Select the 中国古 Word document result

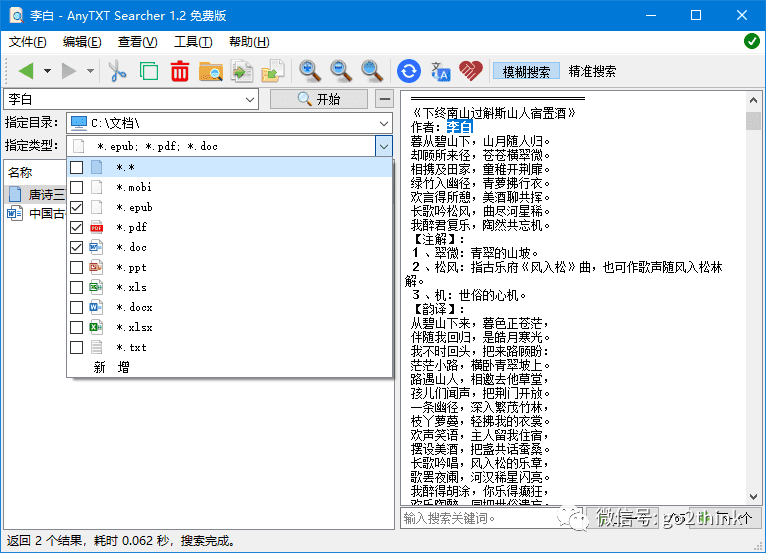(36, 213)
